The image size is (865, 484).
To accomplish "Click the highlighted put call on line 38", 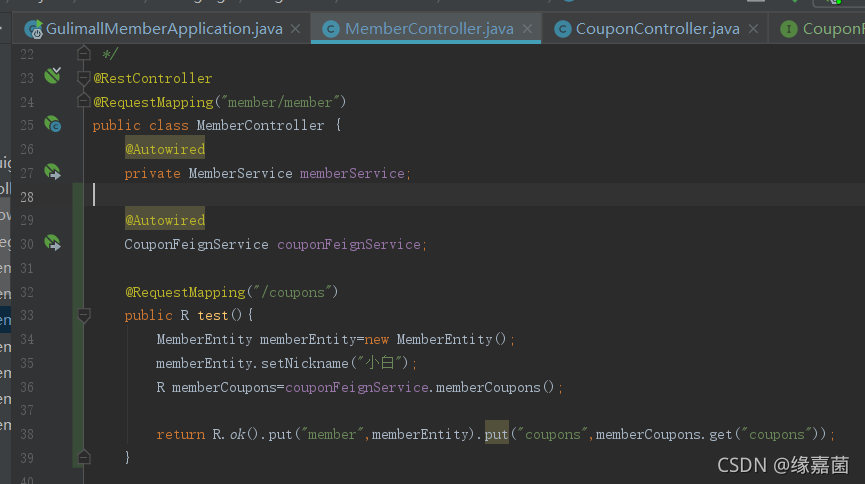I will coord(496,434).
